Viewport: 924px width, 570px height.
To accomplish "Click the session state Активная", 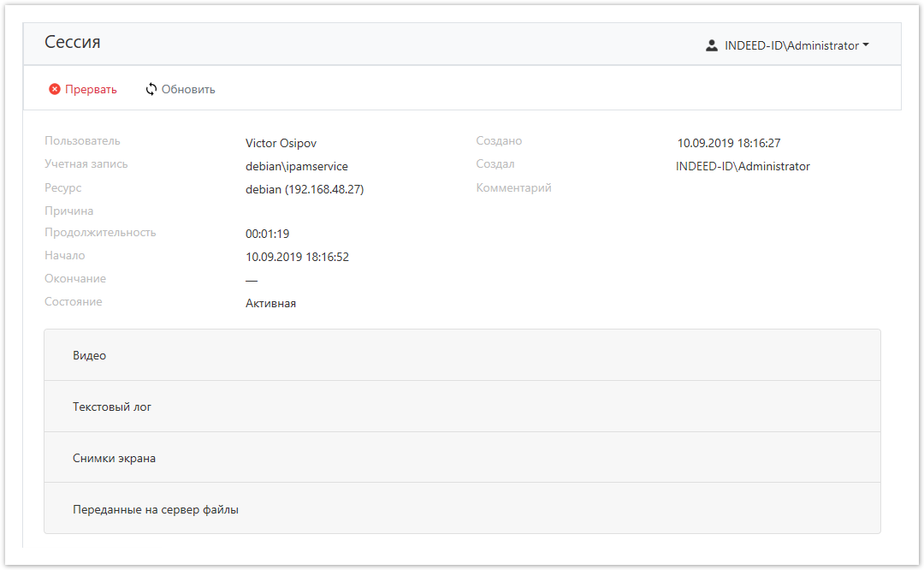I will coord(270,303).
